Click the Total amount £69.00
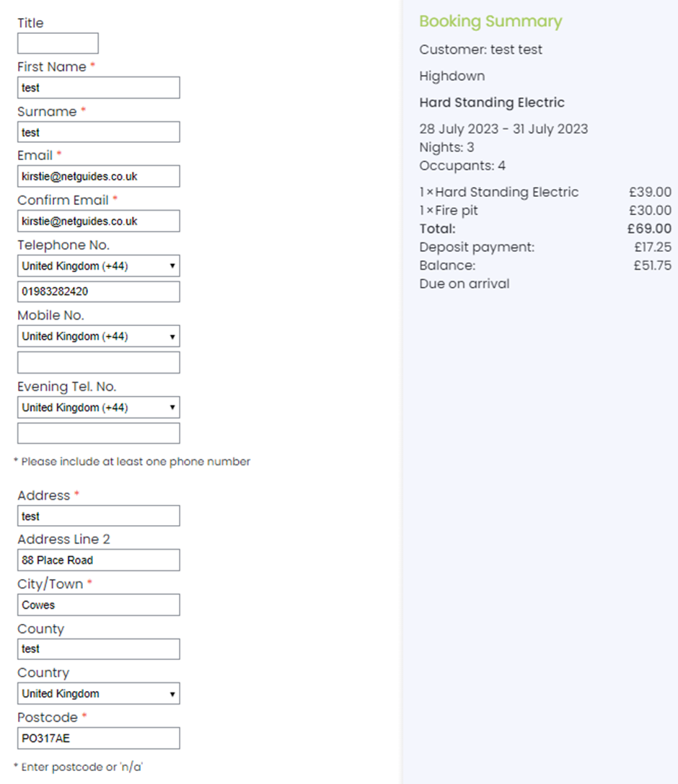 [x=649, y=229]
